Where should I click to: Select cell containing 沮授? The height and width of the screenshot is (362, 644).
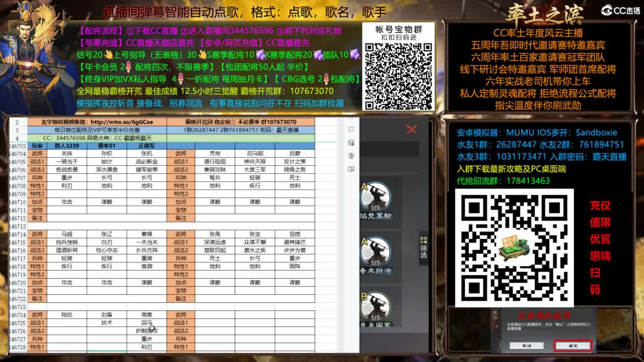pos(295,234)
